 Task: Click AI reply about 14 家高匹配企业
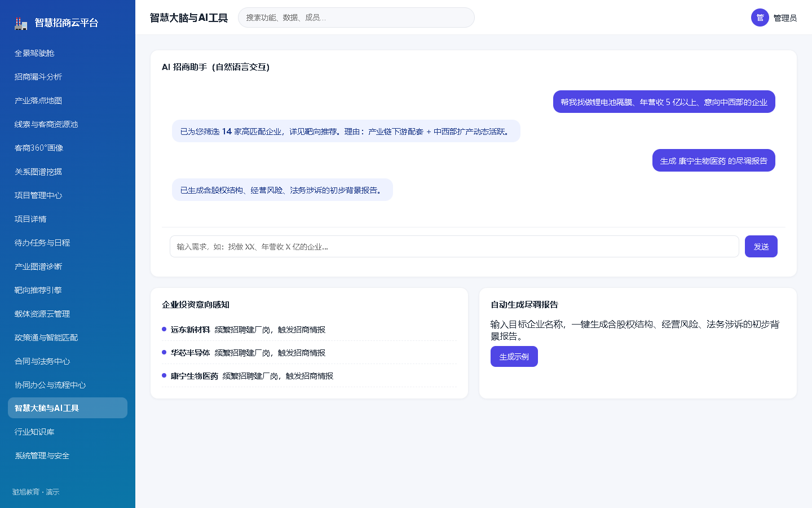(x=346, y=132)
